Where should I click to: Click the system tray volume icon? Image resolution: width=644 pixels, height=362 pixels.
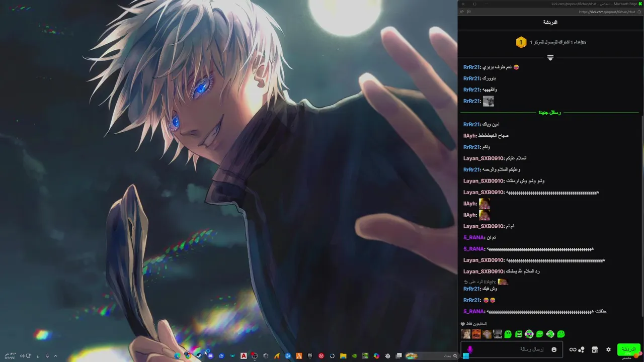[22, 356]
